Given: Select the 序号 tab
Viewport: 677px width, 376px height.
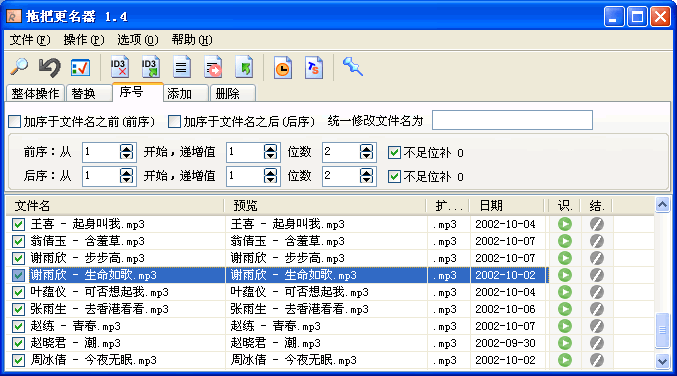Looking at the screenshot, I should (138, 92).
